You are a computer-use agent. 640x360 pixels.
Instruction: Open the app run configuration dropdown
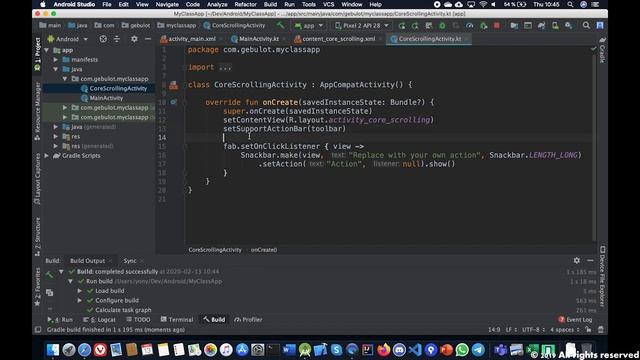309,26
